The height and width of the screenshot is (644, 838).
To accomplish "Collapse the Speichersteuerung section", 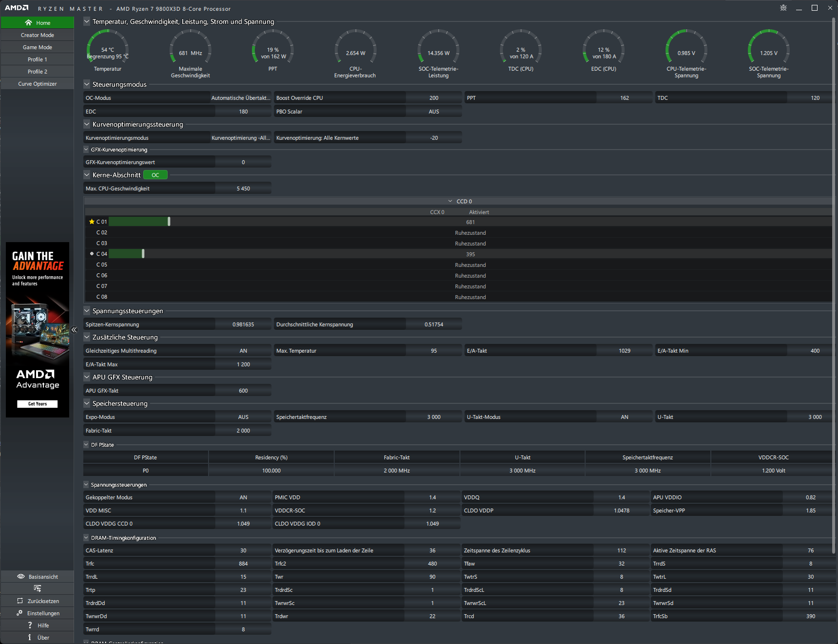I will (x=87, y=403).
